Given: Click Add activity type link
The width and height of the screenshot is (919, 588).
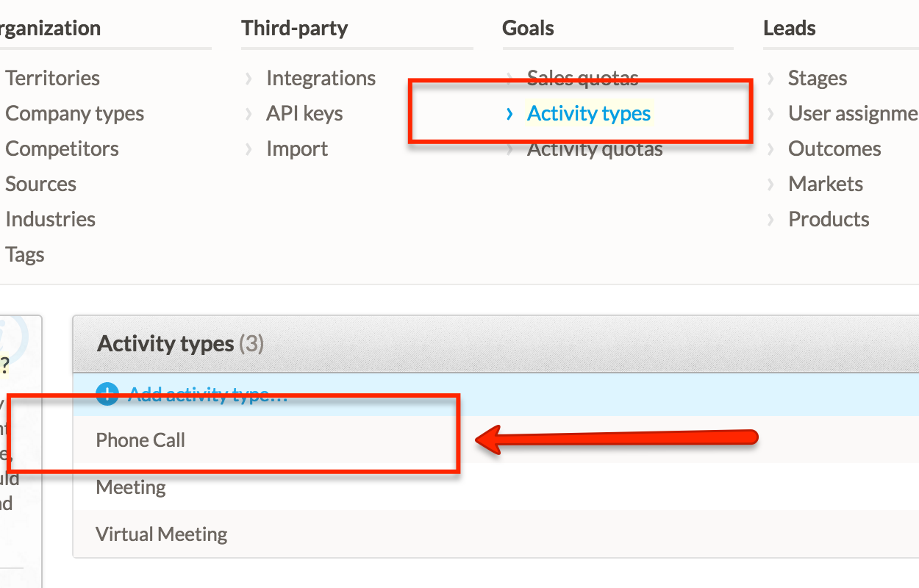Looking at the screenshot, I should 208,395.
